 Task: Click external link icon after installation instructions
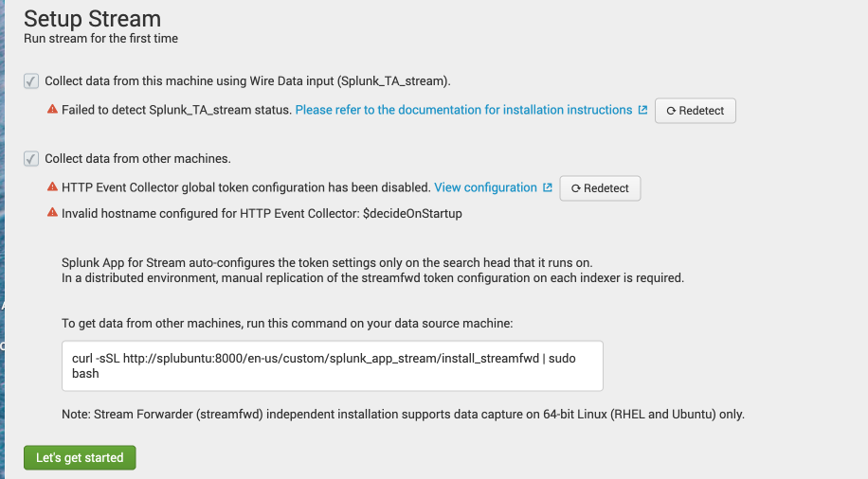(642, 110)
